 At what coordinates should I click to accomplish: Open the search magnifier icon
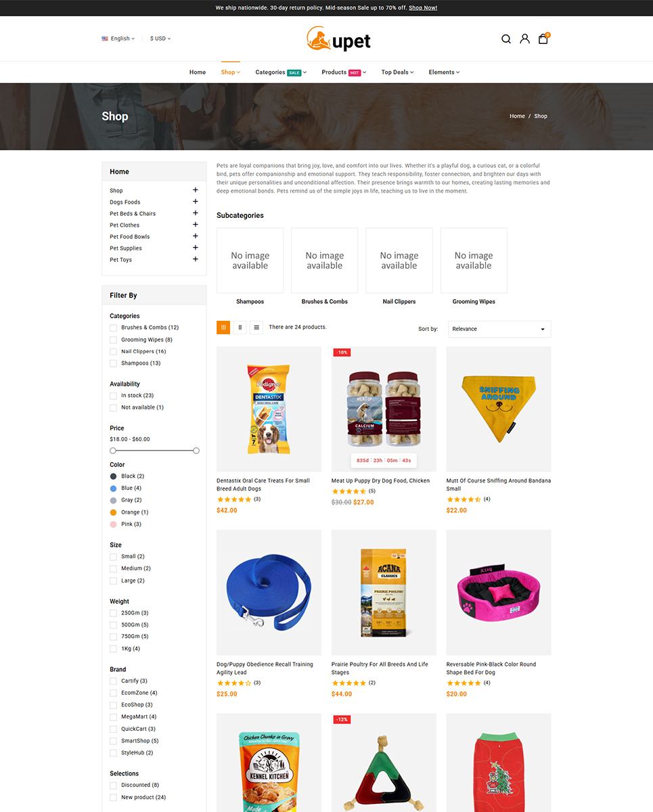[505, 39]
